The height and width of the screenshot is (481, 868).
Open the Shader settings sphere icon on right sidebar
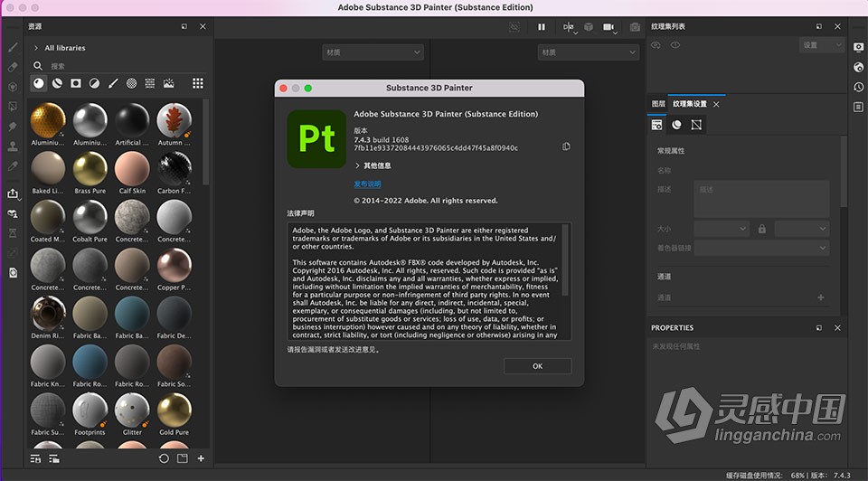[858, 67]
